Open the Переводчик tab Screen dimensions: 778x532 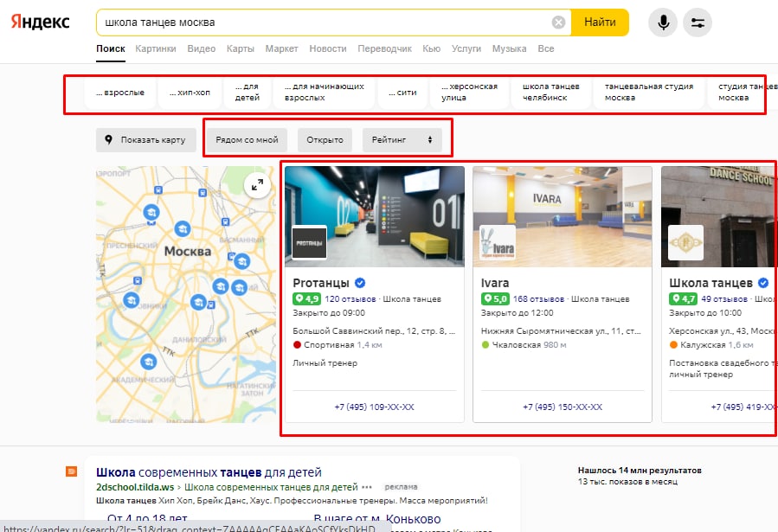[385, 48]
